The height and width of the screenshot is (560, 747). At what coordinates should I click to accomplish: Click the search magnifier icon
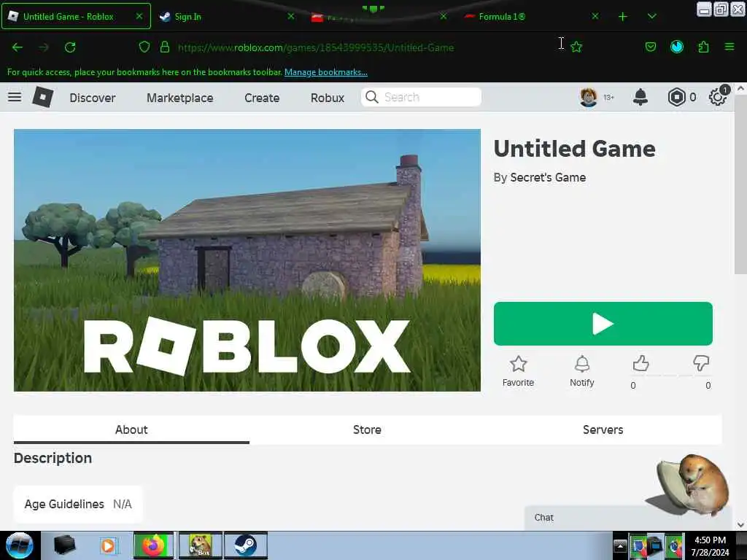(x=371, y=97)
